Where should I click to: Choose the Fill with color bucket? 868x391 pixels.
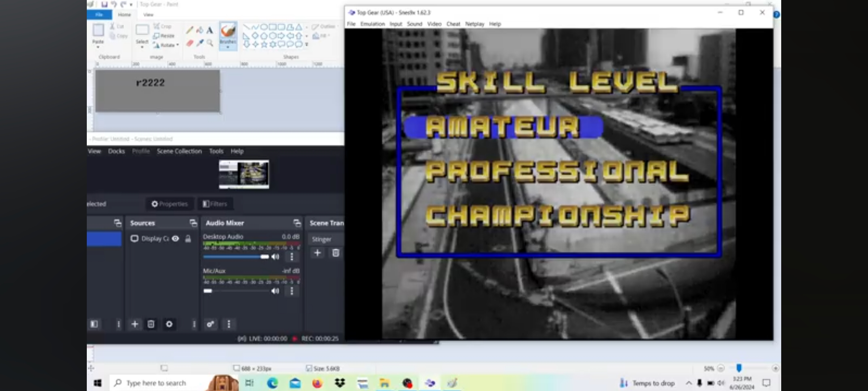point(200,30)
